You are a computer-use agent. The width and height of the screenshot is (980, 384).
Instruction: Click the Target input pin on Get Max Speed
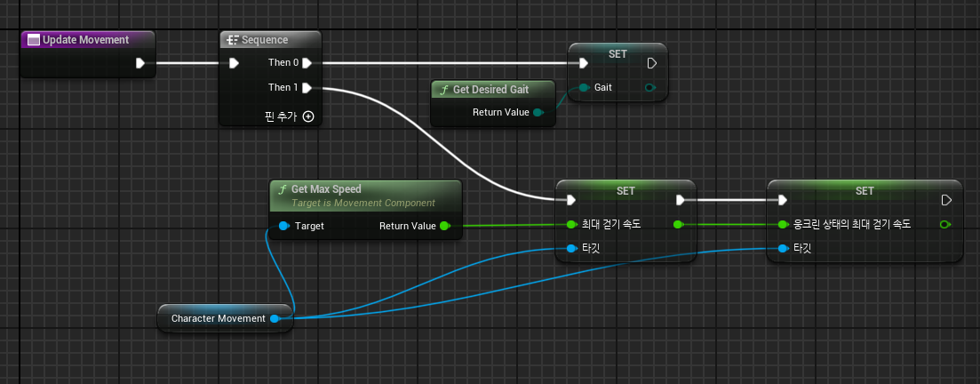pyautogui.click(x=283, y=226)
